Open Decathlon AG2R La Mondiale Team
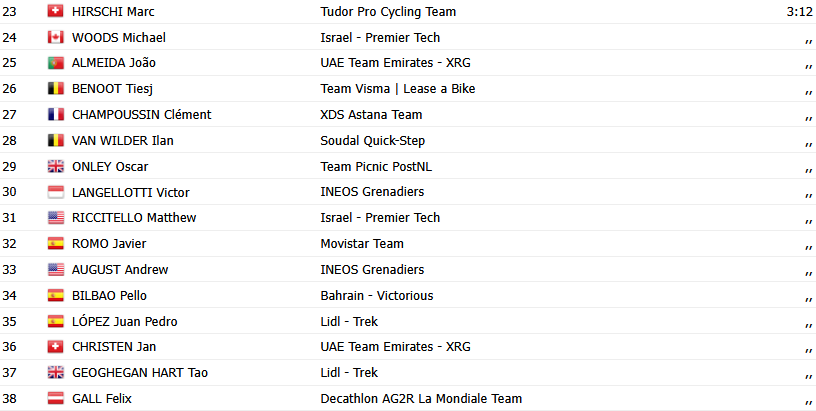Viewport: 816px width, 411px height. coord(421,398)
